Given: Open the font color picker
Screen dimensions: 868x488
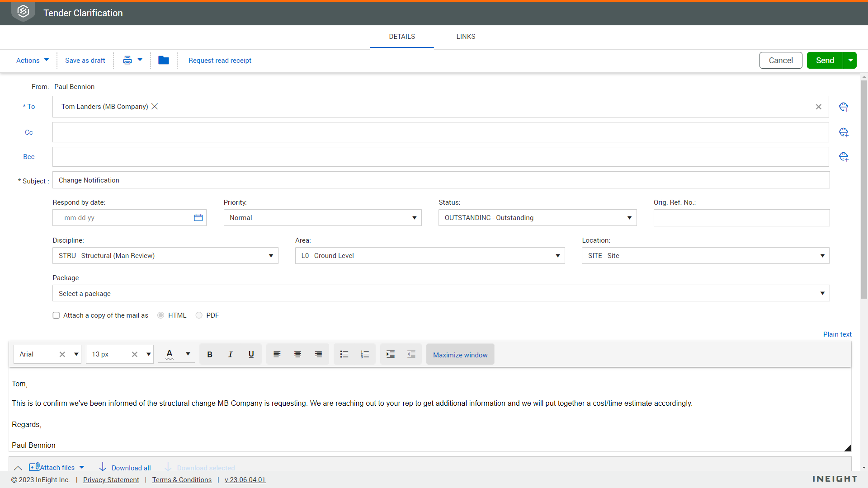Looking at the screenshot, I should [x=188, y=354].
